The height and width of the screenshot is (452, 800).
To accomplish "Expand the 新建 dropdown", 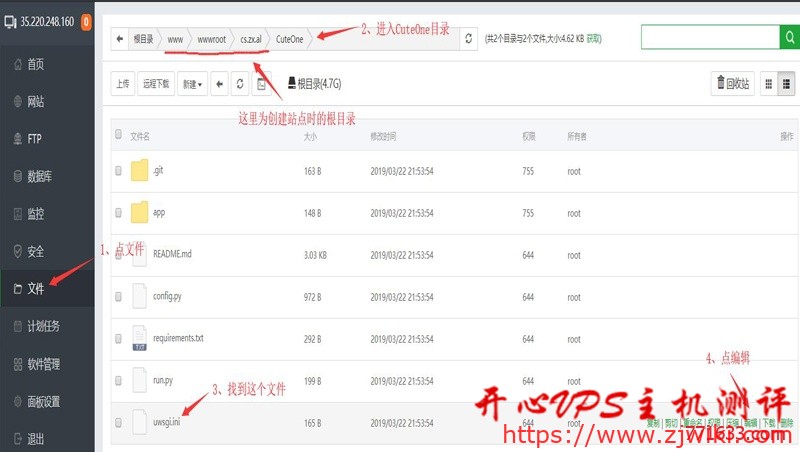I will (191, 84).
